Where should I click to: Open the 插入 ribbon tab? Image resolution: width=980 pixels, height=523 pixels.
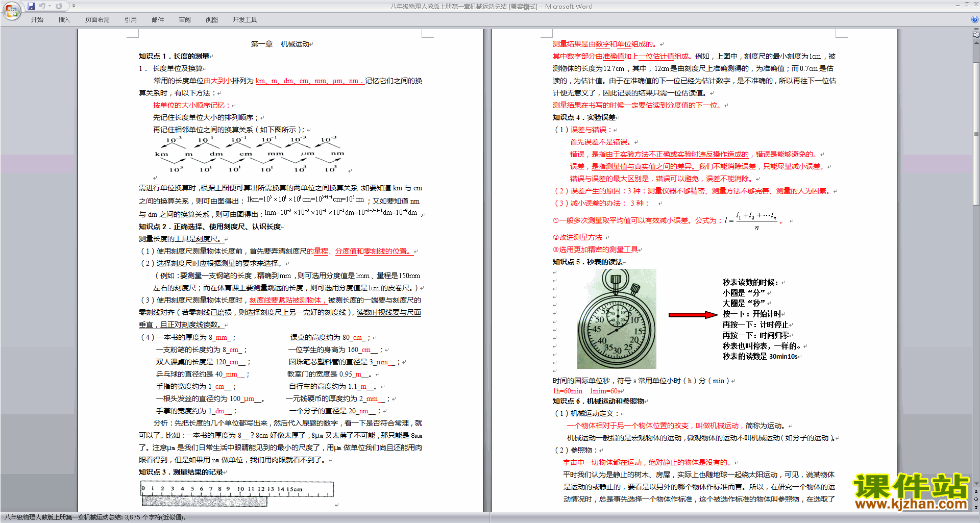pos(64,20)
